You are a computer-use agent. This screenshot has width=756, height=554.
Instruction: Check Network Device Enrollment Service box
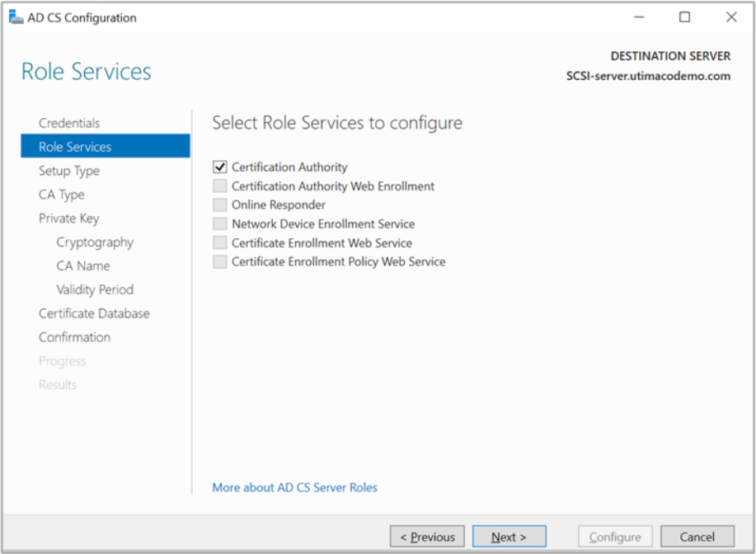point(219,224)
